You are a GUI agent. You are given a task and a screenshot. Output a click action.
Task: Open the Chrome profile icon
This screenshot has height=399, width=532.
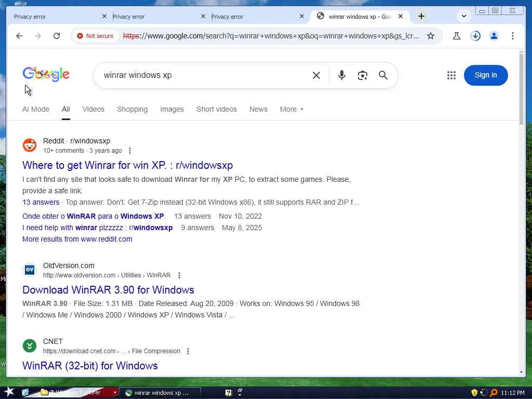[x=494, y=36]
